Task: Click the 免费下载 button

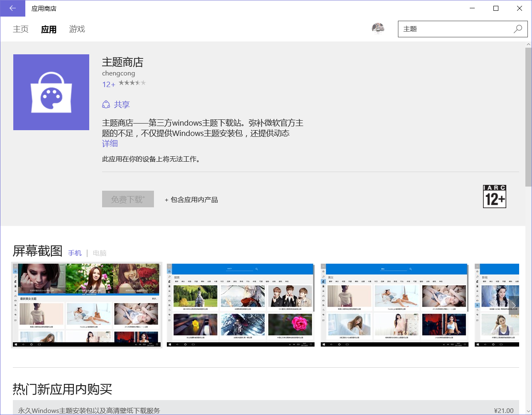Action: pos(128,199)
